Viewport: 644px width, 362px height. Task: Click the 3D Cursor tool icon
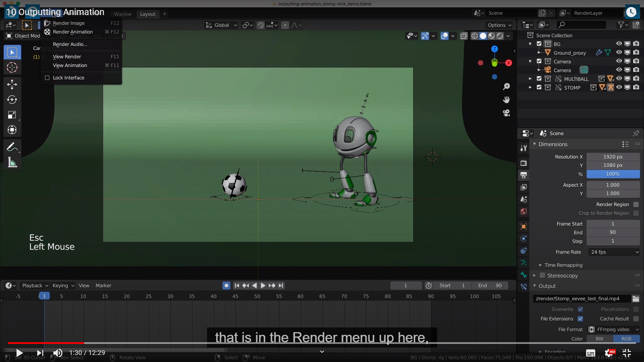tap(12, 67)
